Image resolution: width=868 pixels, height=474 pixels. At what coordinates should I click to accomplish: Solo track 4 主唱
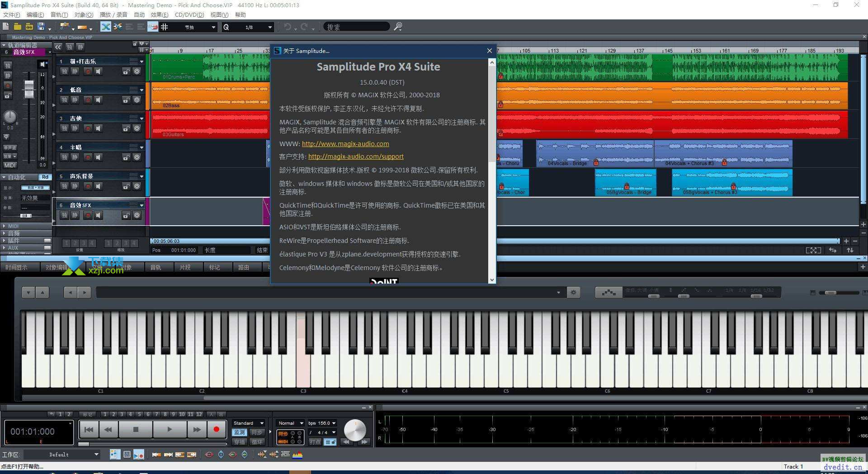pos(64,157)
